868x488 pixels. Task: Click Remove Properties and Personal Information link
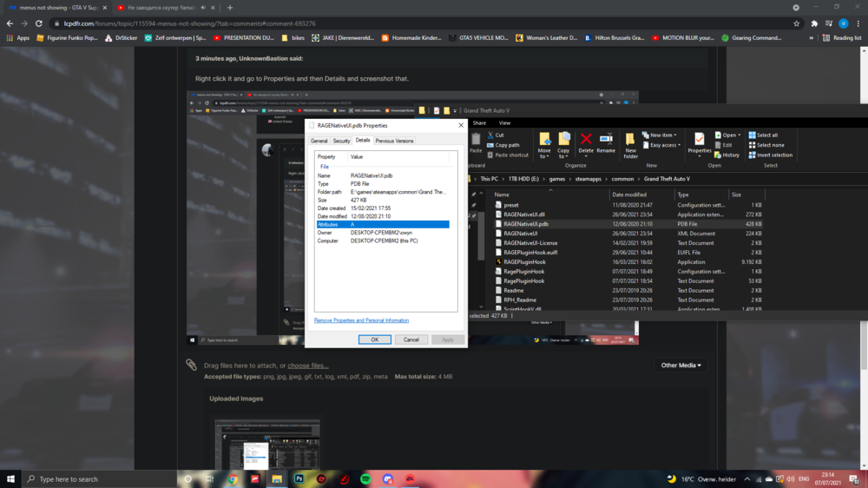coord(361,320)
